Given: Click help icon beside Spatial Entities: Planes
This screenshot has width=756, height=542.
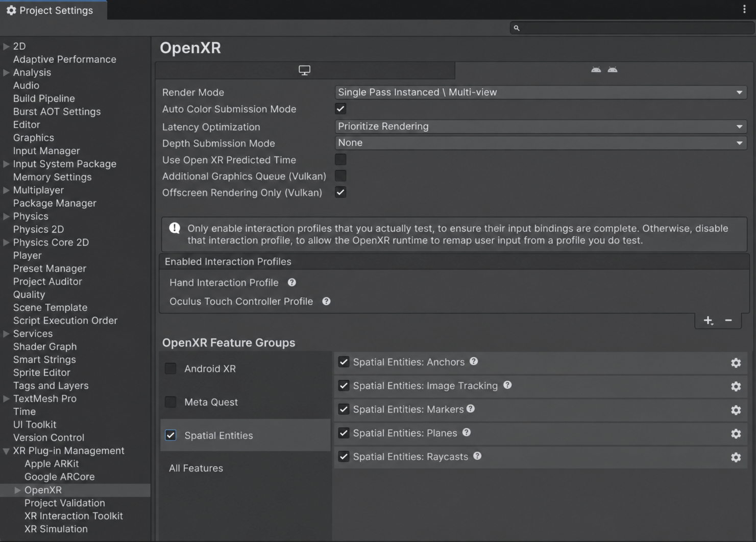Looking at the screenshot, I should (467, 432).
